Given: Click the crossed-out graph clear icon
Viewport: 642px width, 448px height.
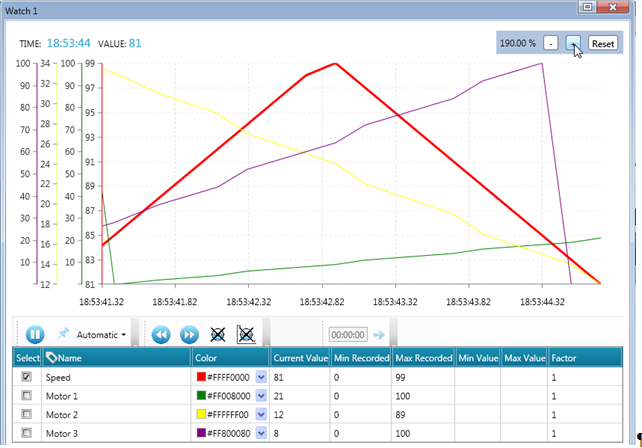Looking at the screenshot, I should tap(217, 334).
